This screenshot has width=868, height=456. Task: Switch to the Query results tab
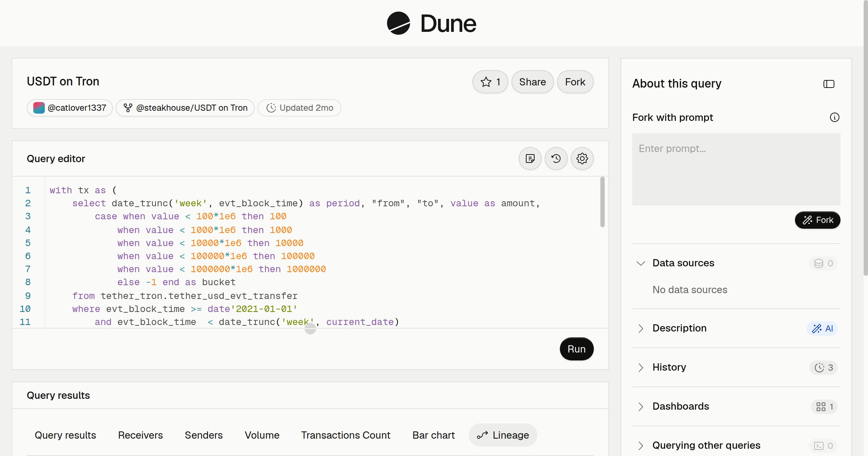pyautogui.click(x=65, y=435)
